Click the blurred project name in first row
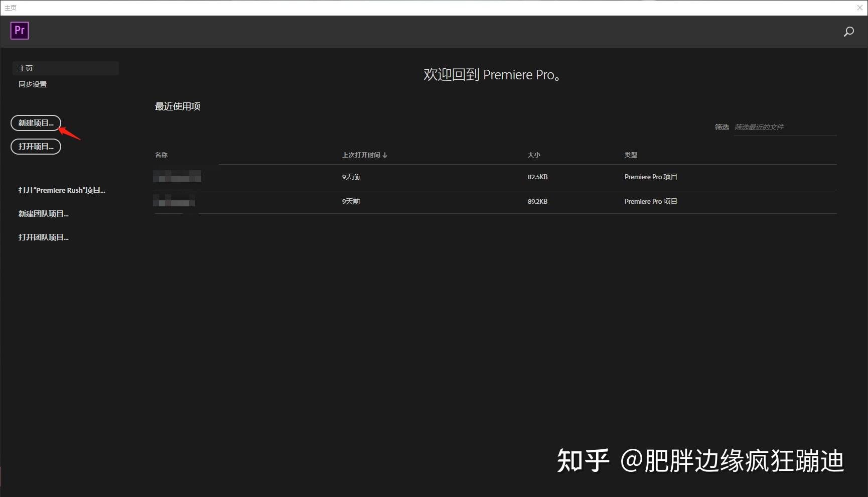 pyautogui.click(x=177, y=176)
